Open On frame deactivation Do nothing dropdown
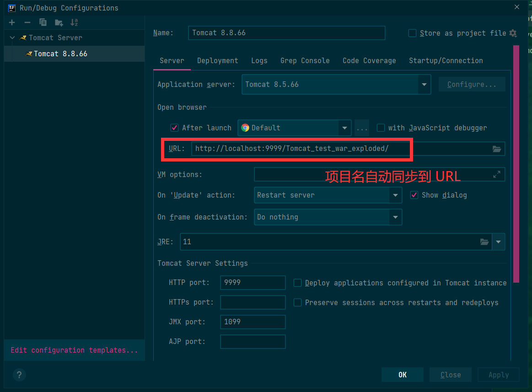The image size is (532, 392). click(328, 217)
